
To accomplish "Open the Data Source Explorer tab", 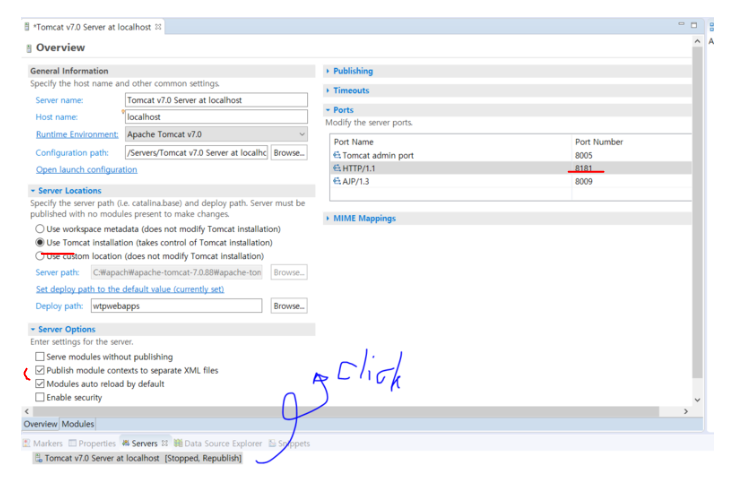I will [x=218, y=443].
